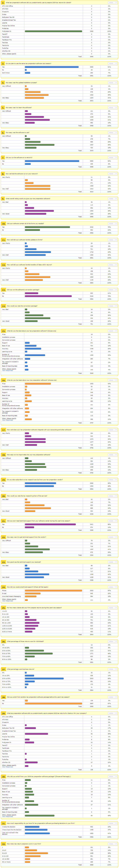
Task: Click the question 2 number badge
Action: (3, 2)
